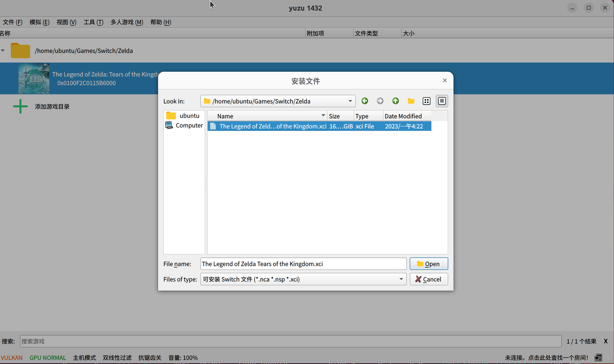Switch file dialog to detail list view
This screenshot has height=364, width=614.
tap(442, 101)
